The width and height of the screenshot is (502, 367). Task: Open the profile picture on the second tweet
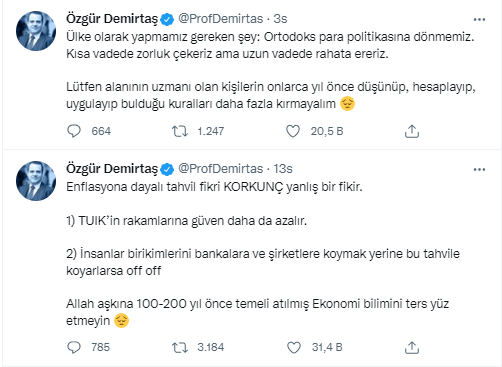pyautogui.click(x=36, y=181)
